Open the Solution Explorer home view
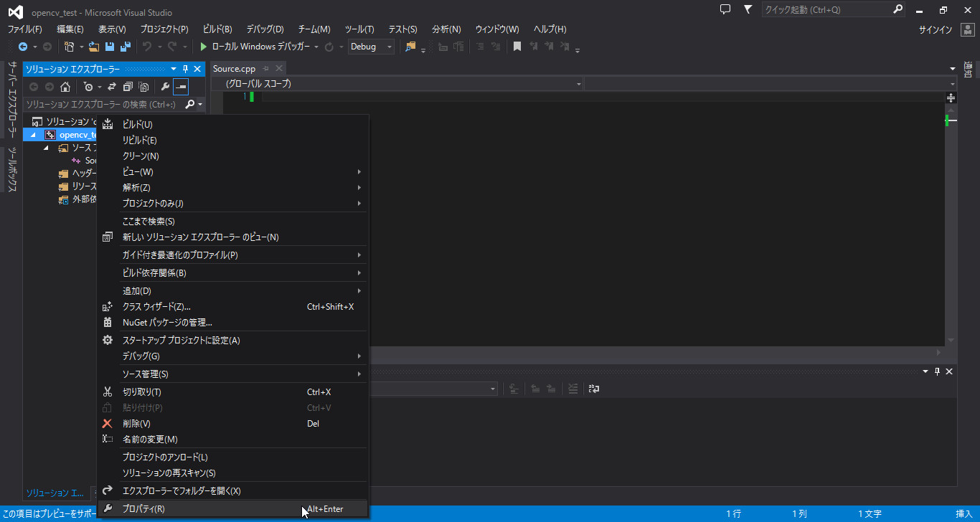Viewport: 980px width, 522px height. click(66, 86)
